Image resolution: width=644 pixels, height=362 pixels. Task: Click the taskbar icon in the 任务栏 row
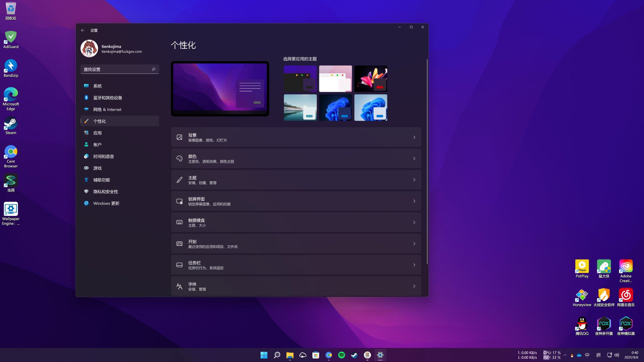coord(180,265)
